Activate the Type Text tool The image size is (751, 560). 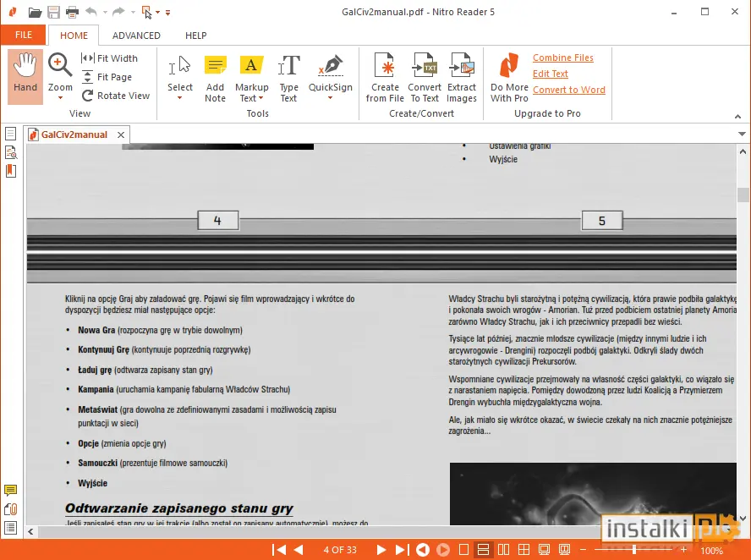[x=288, y=78]
